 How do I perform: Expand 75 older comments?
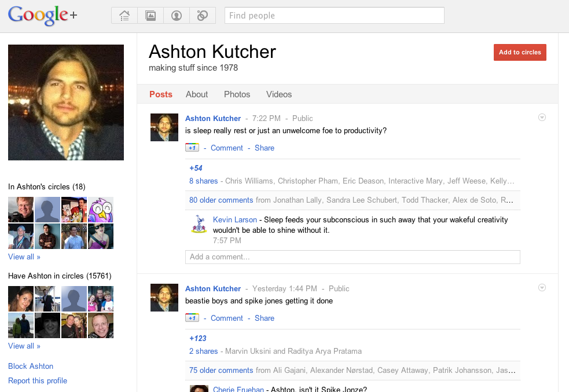pyautogui.click(x=221, y=371)
